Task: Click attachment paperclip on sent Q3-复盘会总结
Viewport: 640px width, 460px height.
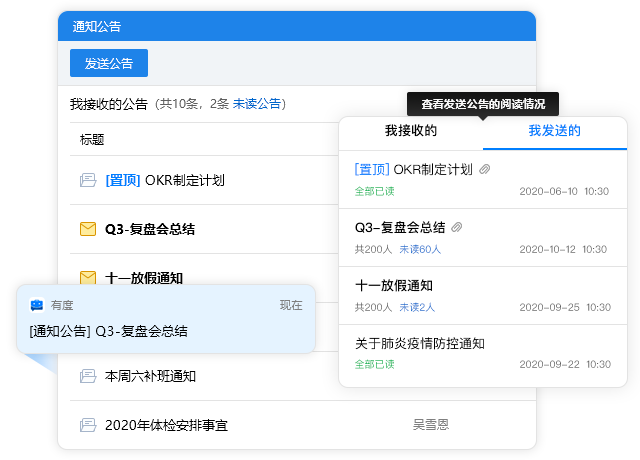Action: pyautogui.click(x=458, y=227)
